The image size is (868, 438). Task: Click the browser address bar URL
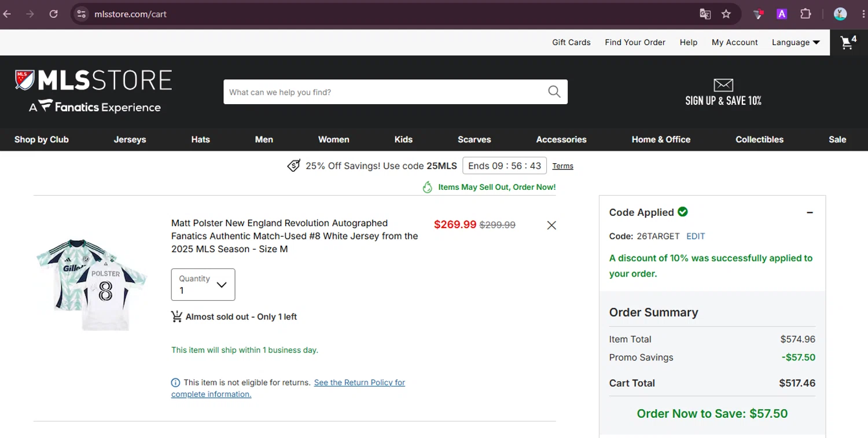coord(130,14)
